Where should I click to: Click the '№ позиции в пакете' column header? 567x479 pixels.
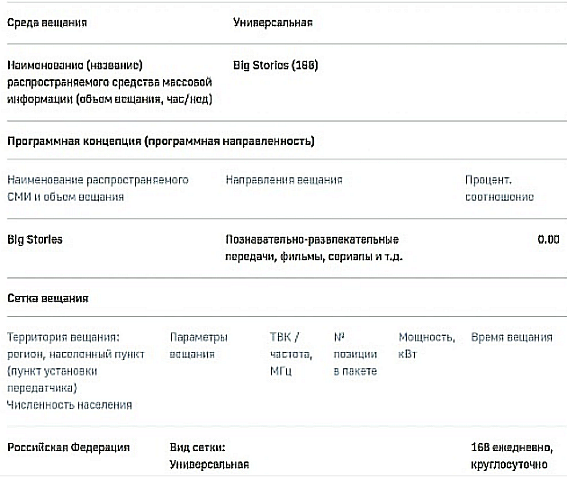click(355, 354)
